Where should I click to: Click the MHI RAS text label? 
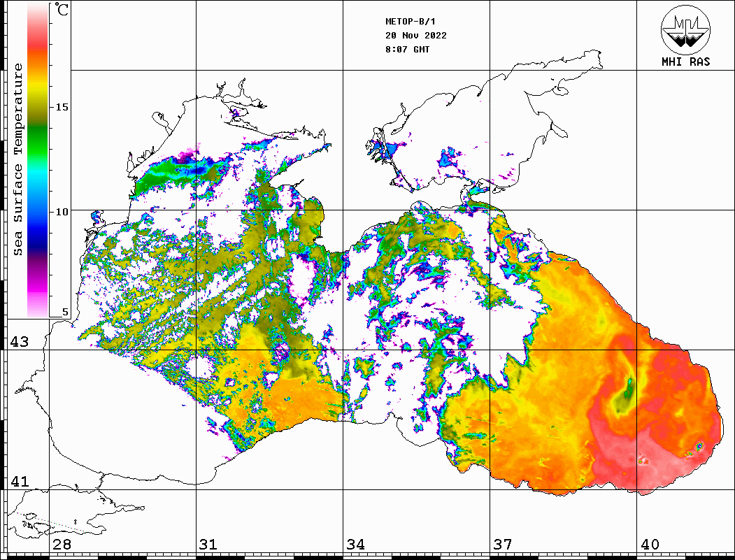(x=685, y=62)
